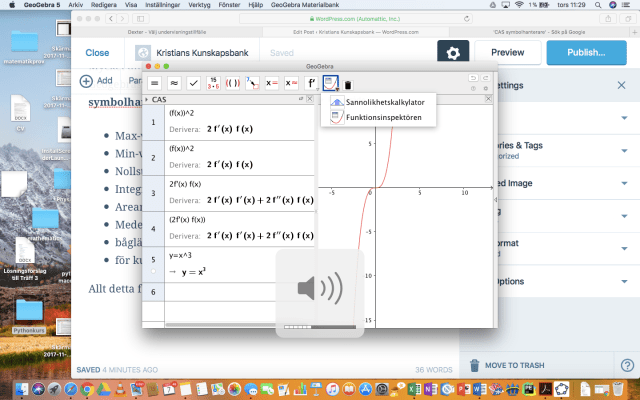Screen dimensions: 640x400
Task: Click the Delete trash can tool
Action: pos(348,86)
